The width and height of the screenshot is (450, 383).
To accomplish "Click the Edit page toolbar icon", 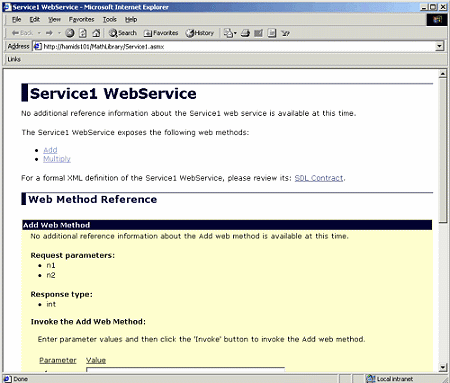I will (258, 33).
